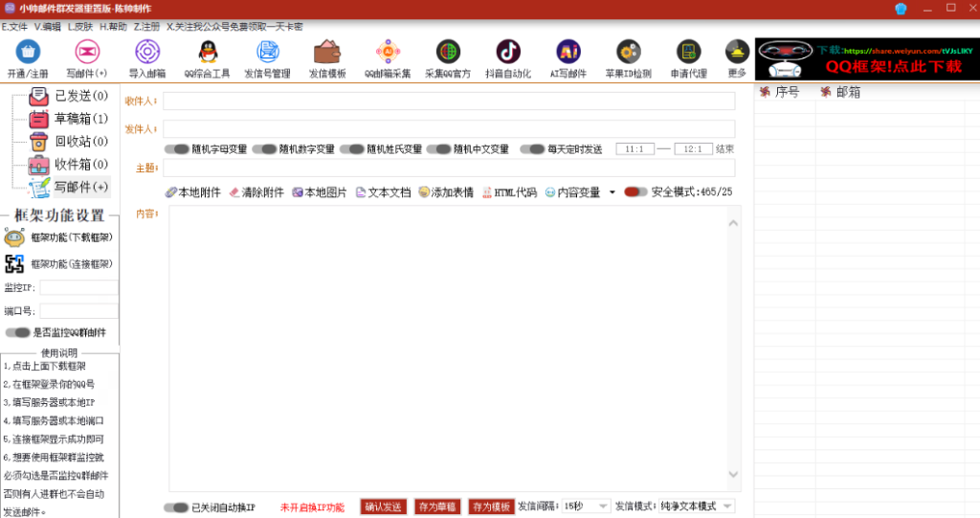Open 发信号管理 toolbar icon

pyautogui.click(x=268, y=52)
